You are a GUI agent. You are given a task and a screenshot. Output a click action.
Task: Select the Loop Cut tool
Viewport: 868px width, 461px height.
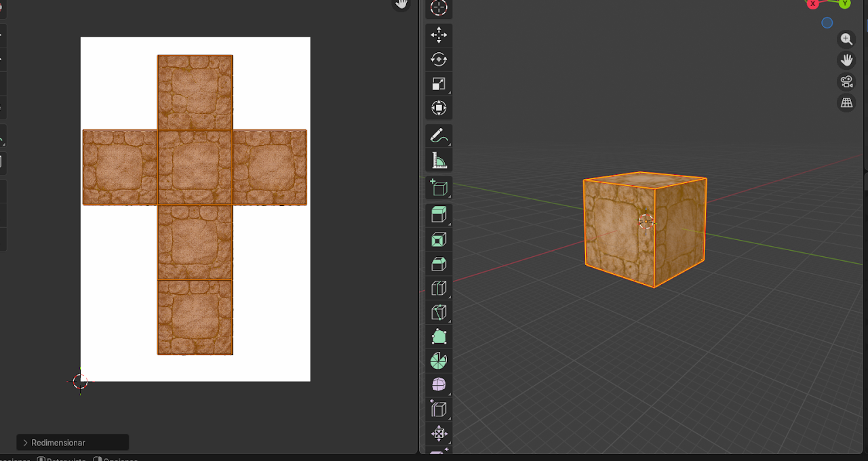coord(439,288)
